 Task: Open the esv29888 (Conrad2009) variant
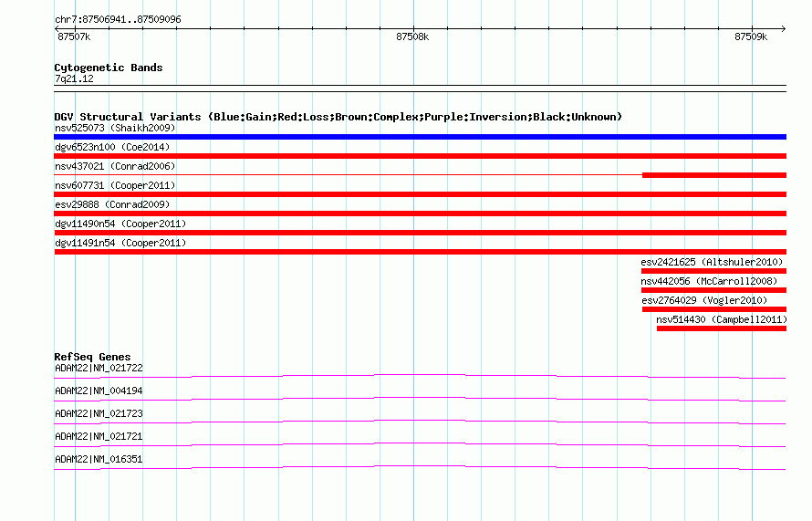click(112, 204)
